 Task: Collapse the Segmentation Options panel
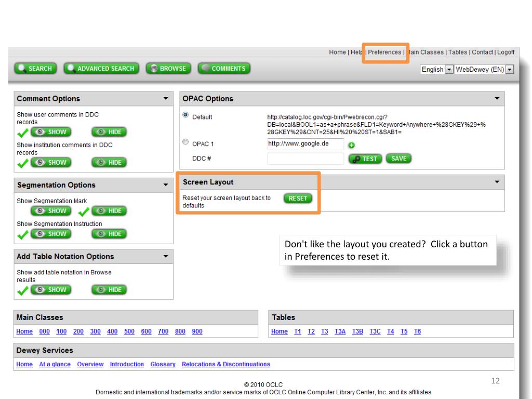[x=166, y=185]
